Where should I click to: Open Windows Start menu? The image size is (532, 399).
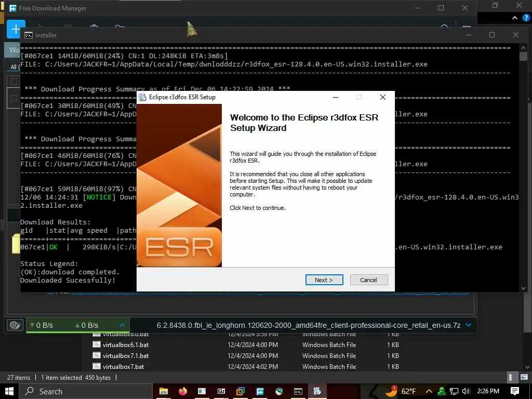tap(9, 391)
